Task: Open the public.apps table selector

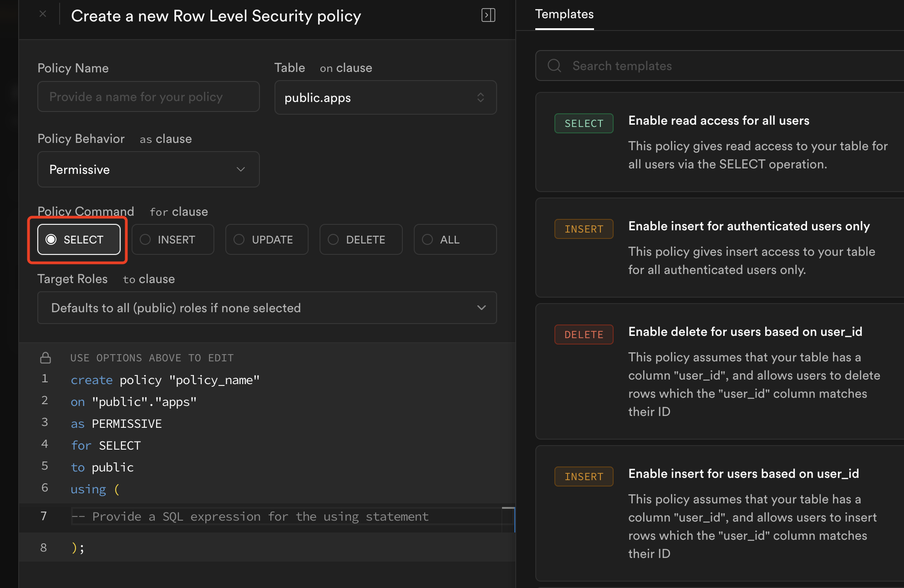Action: pyautogui.click(x=385, y=97)
